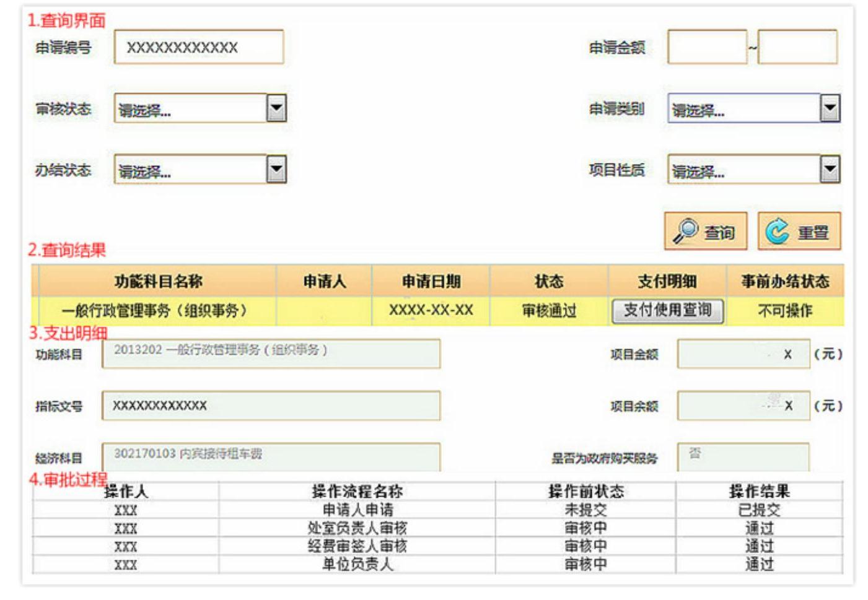
Task: Click the magnifier icon on 查询 button
Action: pyautogui.click(x=685, y=231)
